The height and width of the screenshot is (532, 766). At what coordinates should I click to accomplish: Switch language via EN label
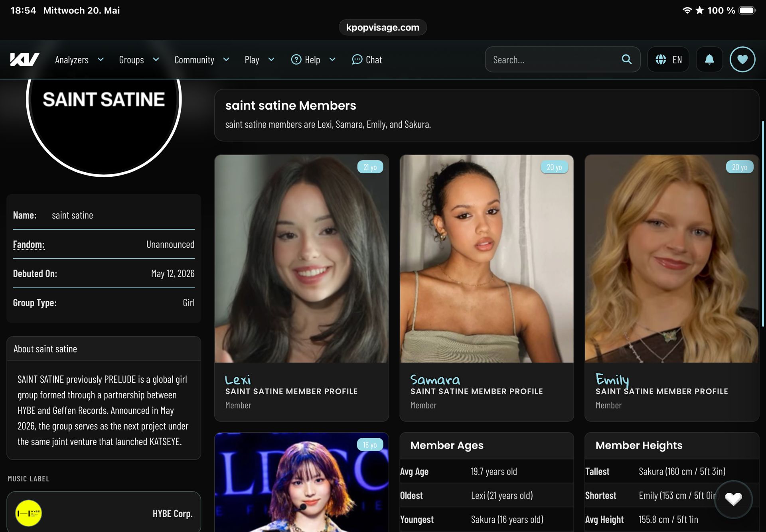677,59
